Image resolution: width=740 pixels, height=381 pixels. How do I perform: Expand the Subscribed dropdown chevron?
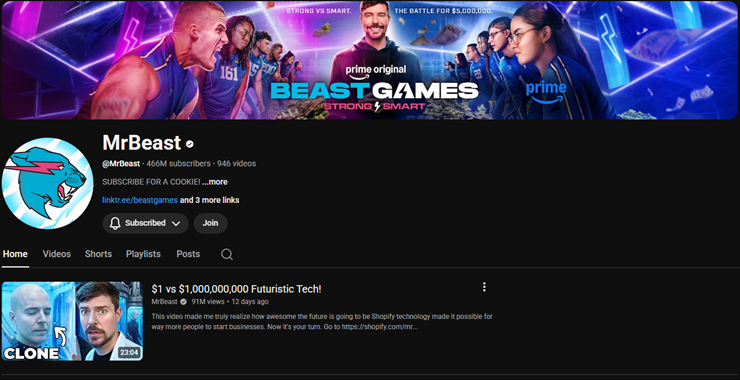coord(176,224)
